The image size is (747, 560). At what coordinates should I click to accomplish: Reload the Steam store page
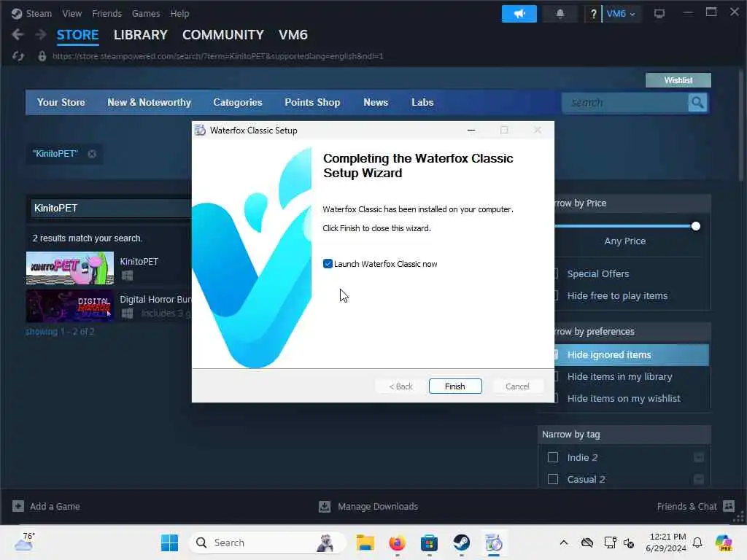click(18, 56)
